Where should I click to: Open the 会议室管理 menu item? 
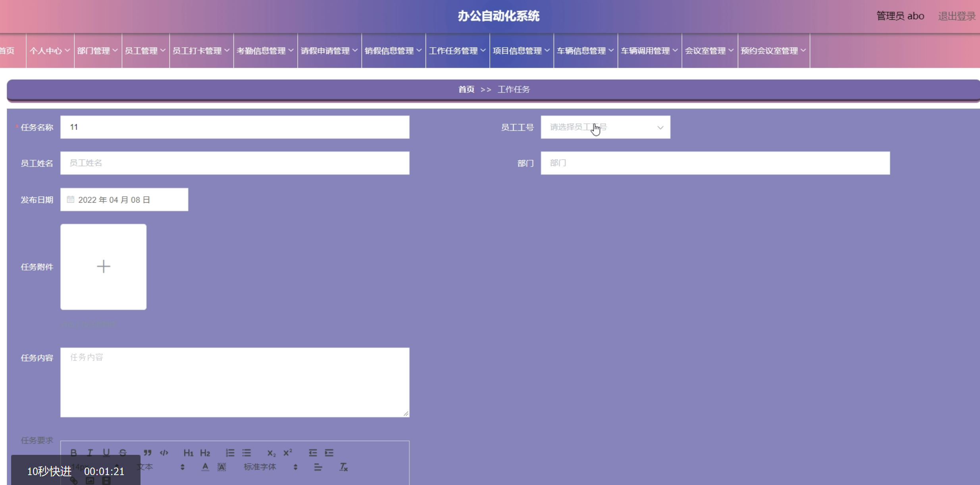click(x=709, y=51)
